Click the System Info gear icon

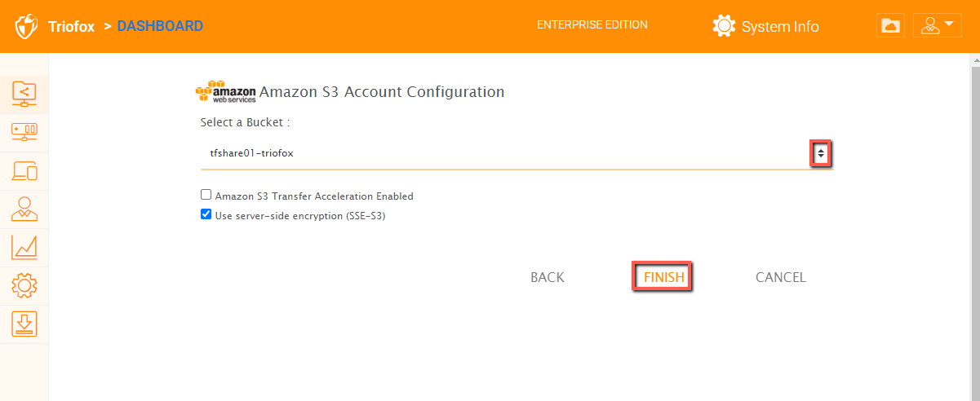(724, 26)
